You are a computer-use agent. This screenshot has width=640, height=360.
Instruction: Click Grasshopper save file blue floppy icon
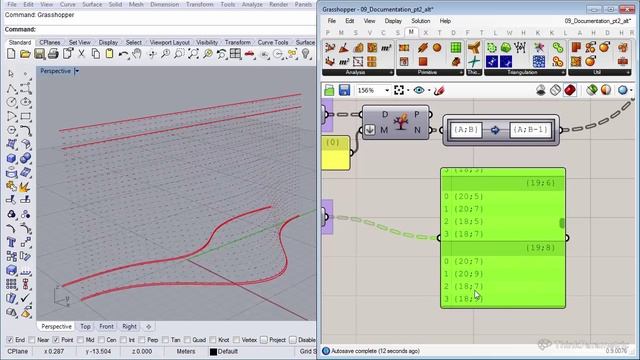point(344,90)
